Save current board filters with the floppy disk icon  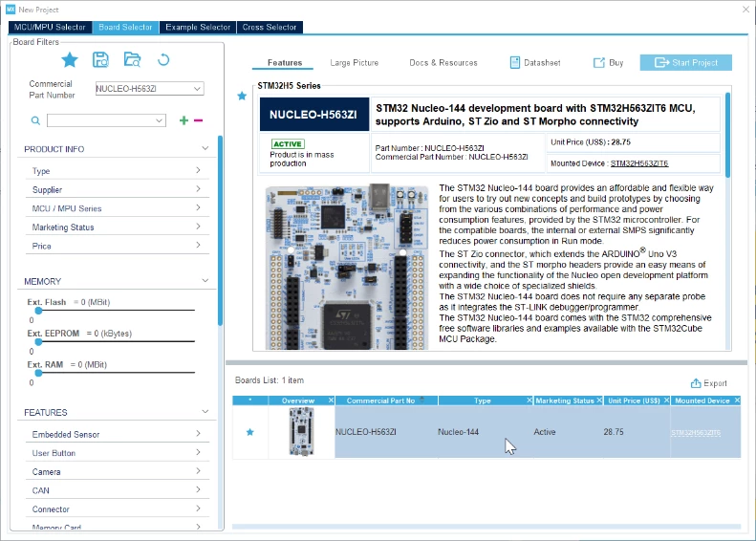100,60
